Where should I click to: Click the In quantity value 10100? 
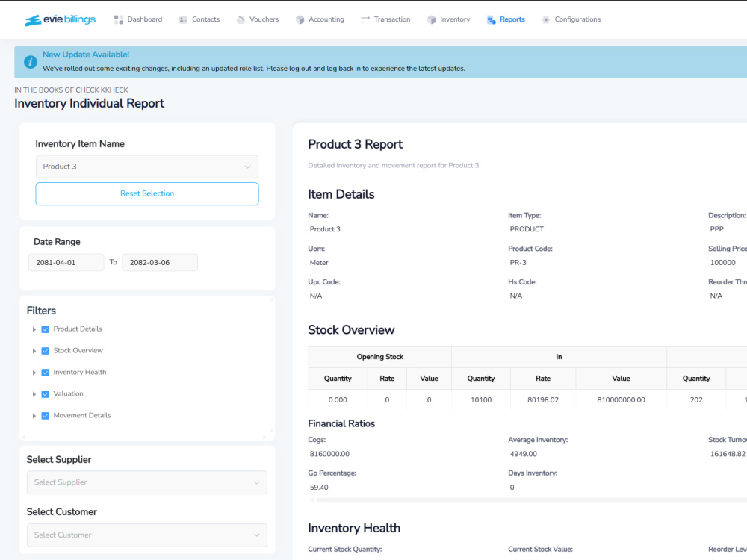(x=481, y=400)
